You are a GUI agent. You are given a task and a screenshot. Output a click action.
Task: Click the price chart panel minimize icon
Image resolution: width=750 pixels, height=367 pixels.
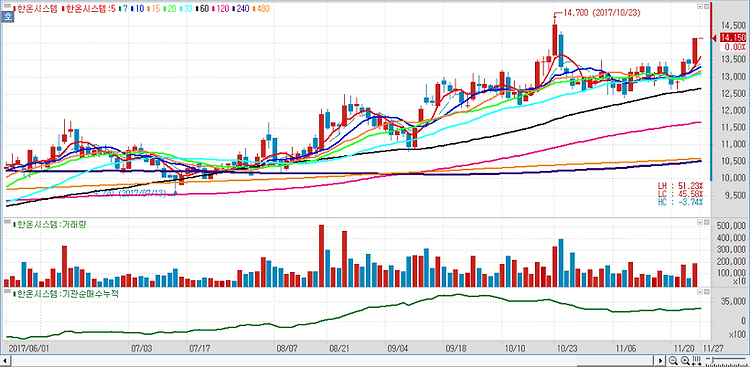point(700,7)
